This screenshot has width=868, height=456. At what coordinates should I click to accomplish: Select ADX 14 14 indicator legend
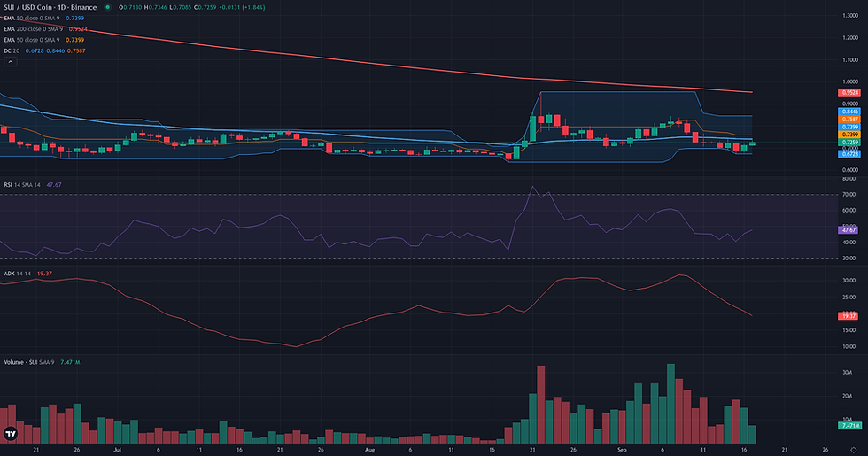pyautogui.click(x=27, y=274)
